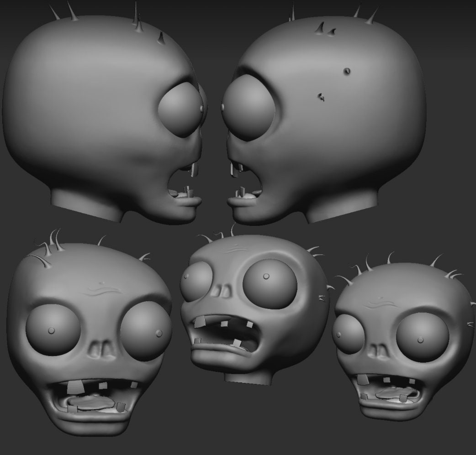Click the pupil on the small head's eye
The image size is (476, 455).
point(419,340)
